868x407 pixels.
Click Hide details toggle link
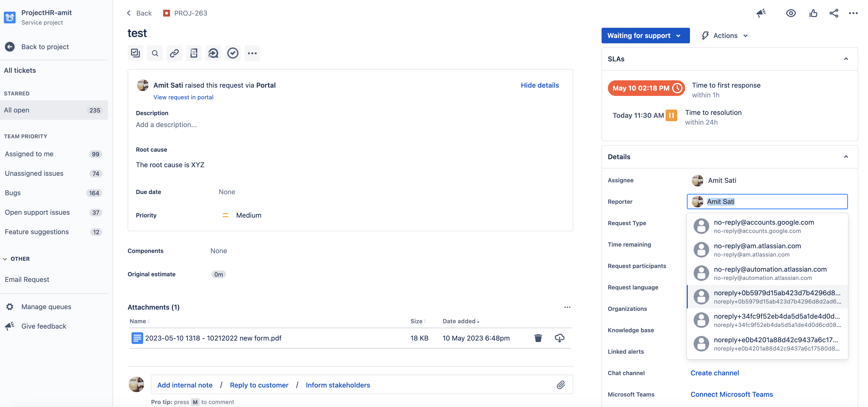click(x=539, y=85)
